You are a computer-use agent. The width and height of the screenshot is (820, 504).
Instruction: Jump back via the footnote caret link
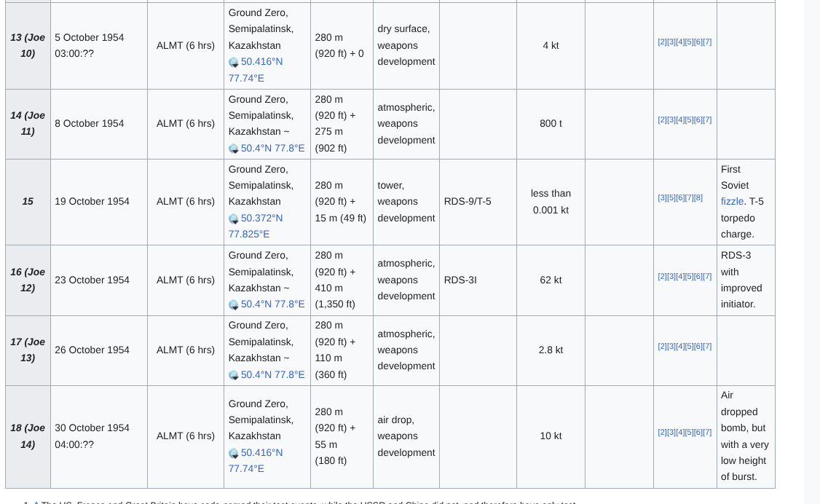pos(36,502)
